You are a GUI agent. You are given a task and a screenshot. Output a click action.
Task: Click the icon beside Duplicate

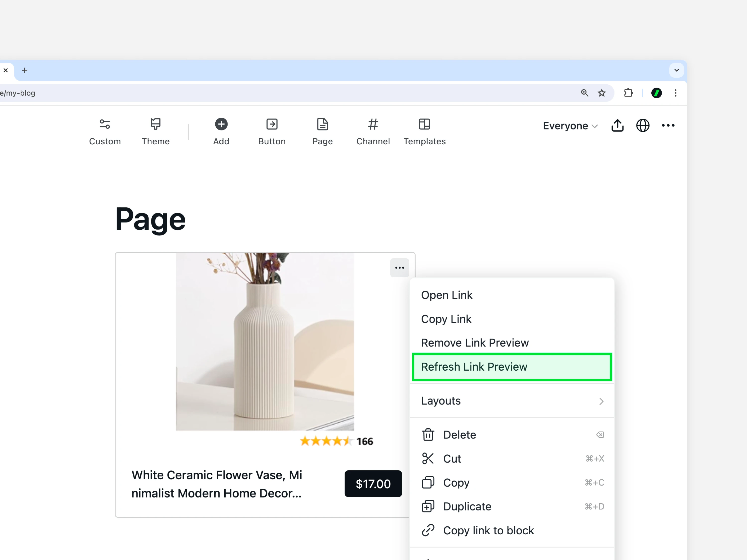click(x=428, y=506)
